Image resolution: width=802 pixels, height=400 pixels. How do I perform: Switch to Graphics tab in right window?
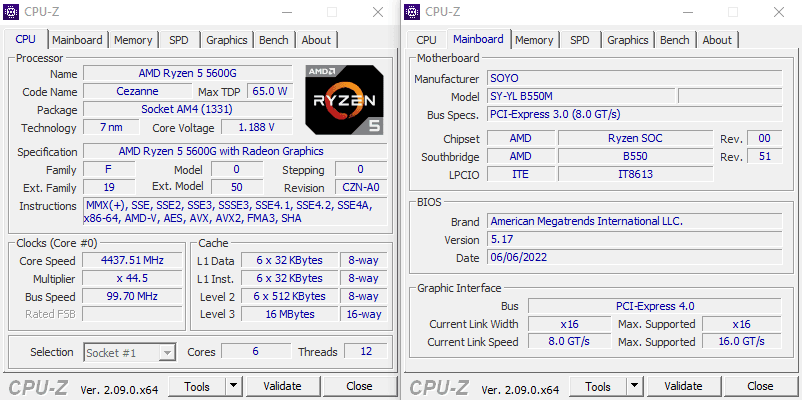(628, 40)
